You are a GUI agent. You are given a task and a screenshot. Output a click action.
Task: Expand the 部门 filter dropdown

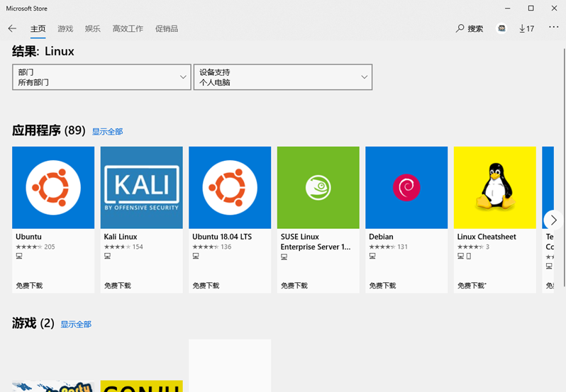point(101,77)
